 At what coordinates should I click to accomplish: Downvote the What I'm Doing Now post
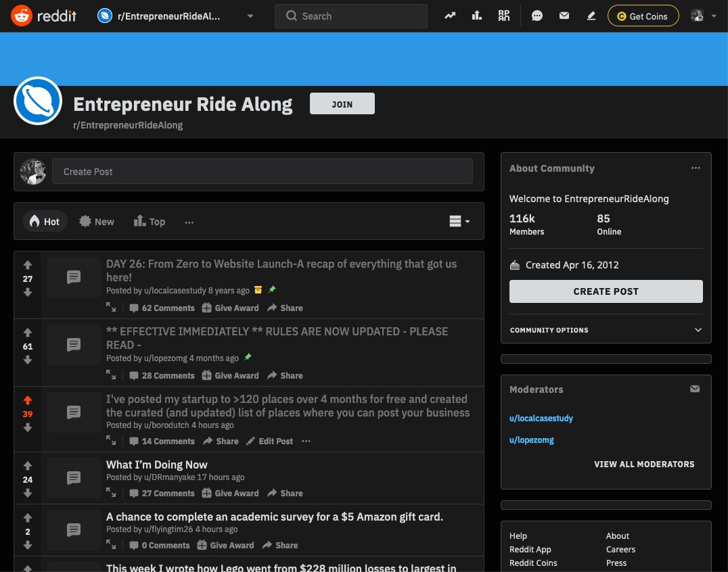28,493
